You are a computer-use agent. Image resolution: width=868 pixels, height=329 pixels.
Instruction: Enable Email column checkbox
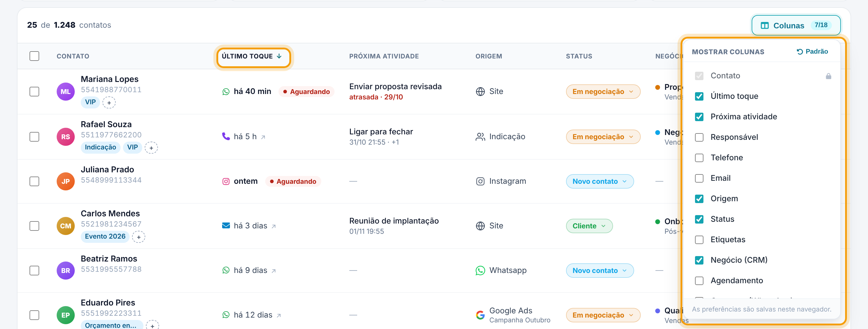(x=699, y=178)
